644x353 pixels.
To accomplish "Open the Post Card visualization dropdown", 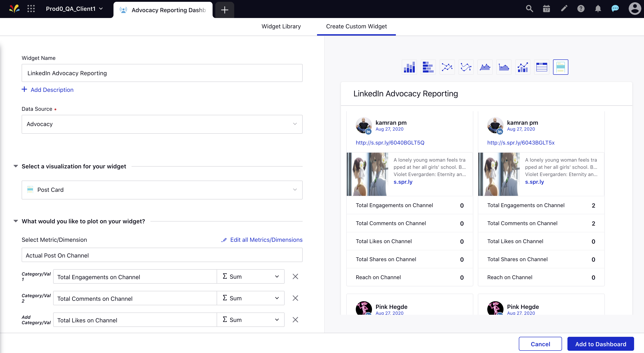I will [x=162, y=190].
